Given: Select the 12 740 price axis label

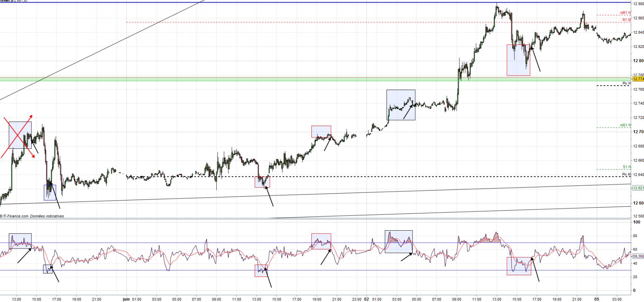Looking at the screenshot, I should 638,103.
